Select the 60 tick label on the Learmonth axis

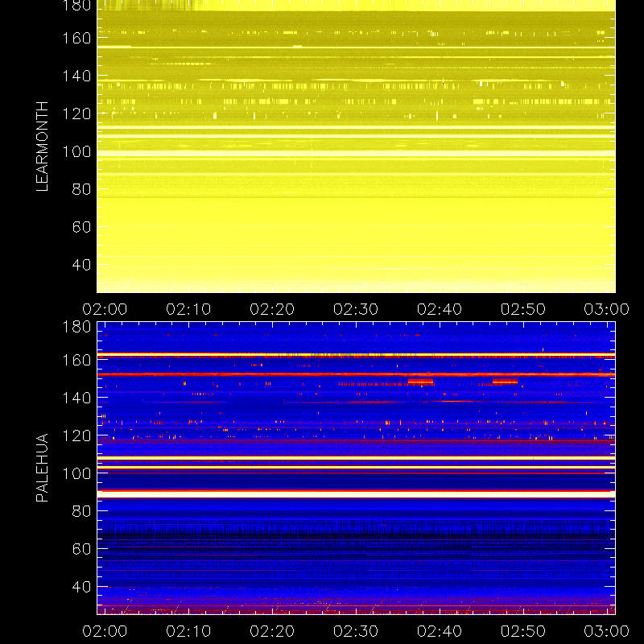[x=81, y=227]
